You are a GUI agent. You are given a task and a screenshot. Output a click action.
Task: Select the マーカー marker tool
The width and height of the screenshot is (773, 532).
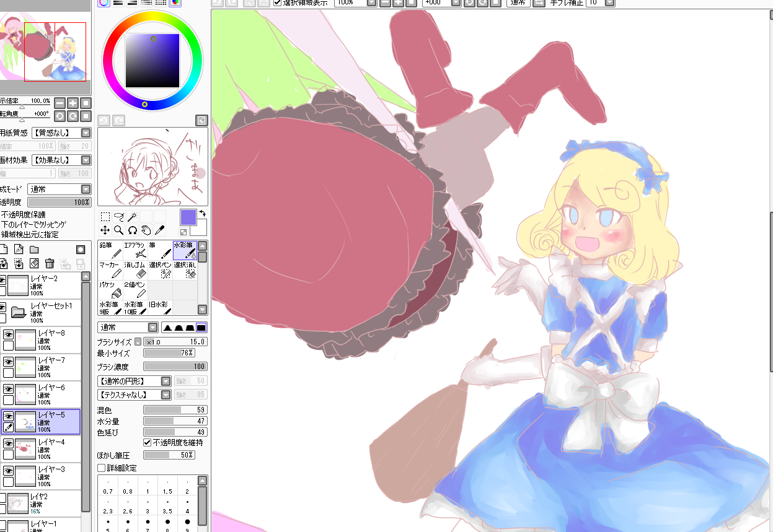pos(110,270)
